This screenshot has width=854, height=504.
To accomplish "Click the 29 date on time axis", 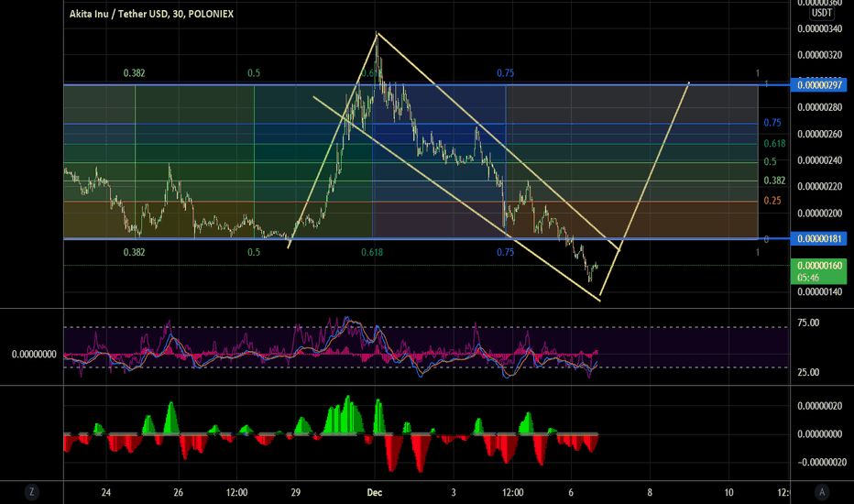I will coord(296,493).
